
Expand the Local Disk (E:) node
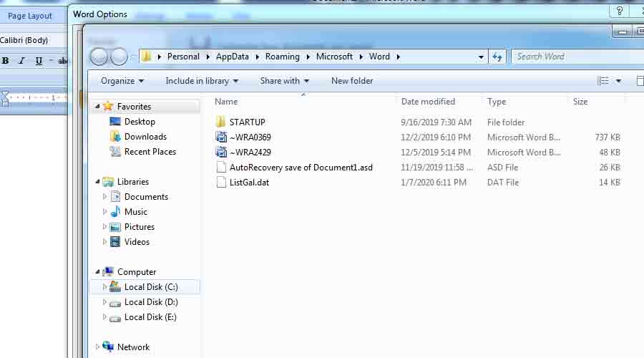pos(104,317)
